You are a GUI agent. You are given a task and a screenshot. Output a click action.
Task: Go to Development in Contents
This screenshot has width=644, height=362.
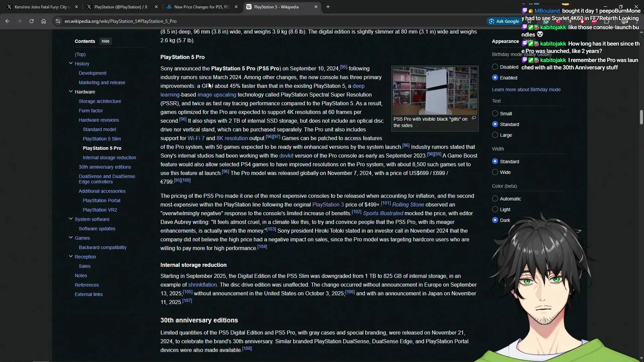tap(93, 73)
